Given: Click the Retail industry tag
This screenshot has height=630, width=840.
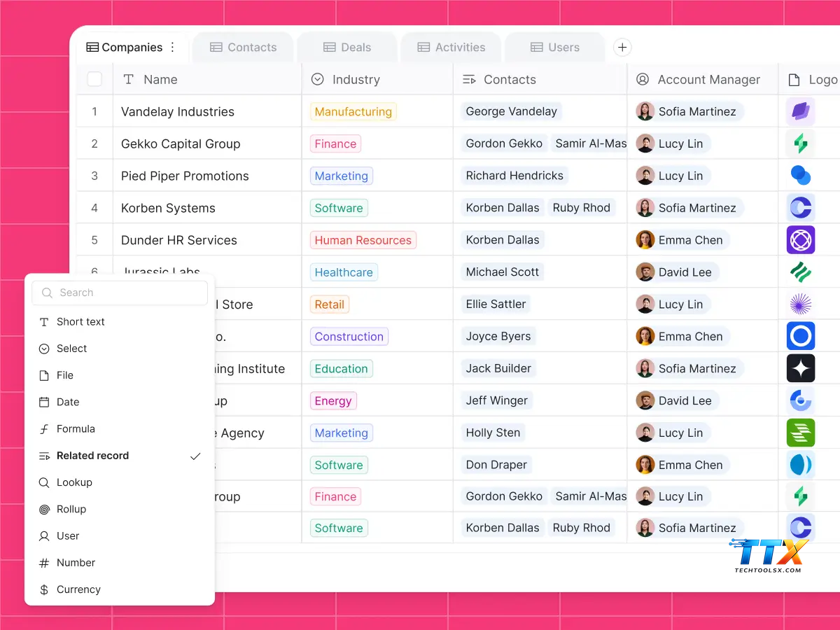Looking at the screenshot, I should click(330, 304).
